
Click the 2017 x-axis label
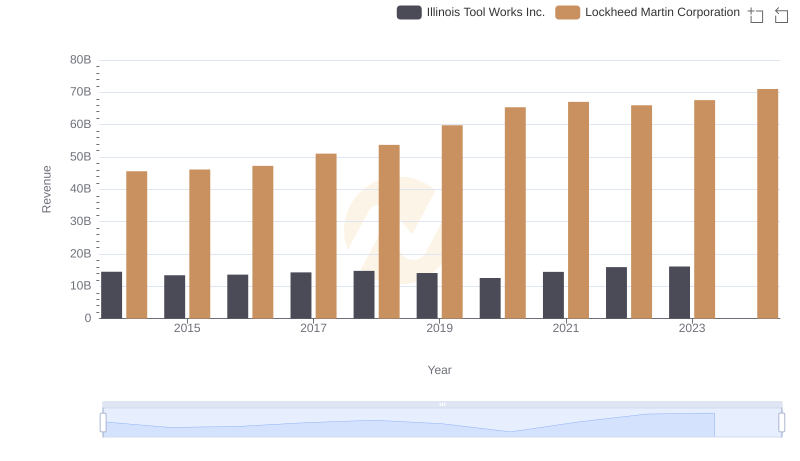point(313,328)
